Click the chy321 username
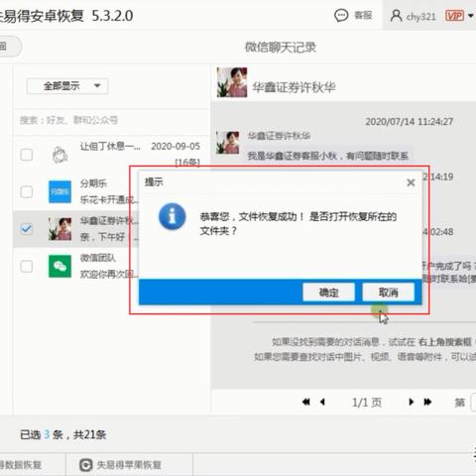The image size is (476, 476). pos(420,16)
